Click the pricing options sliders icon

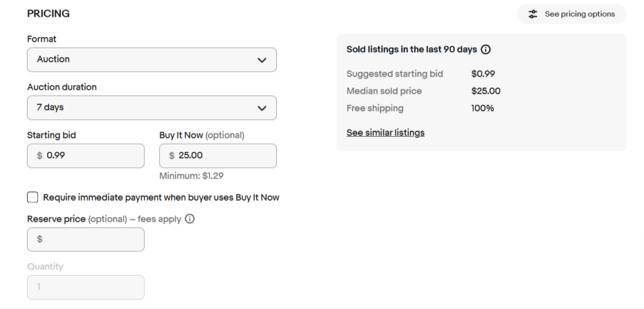click(x=533, y=14)
